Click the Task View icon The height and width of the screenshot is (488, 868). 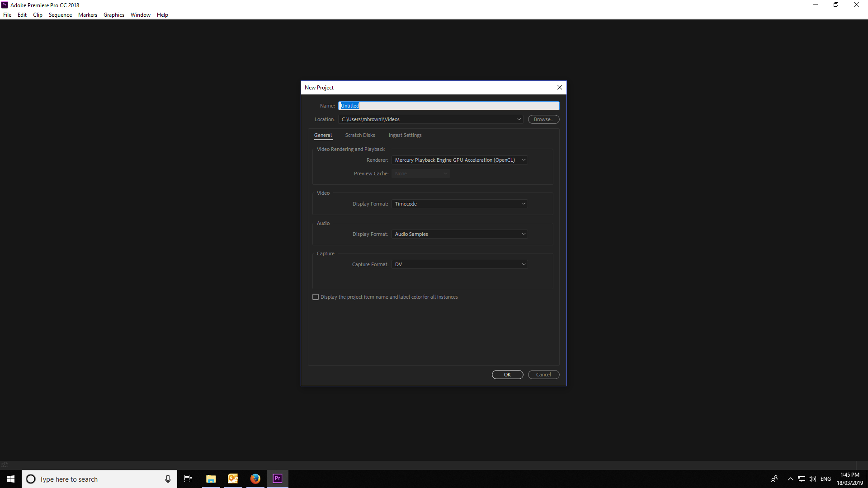(x=188, y=479)
